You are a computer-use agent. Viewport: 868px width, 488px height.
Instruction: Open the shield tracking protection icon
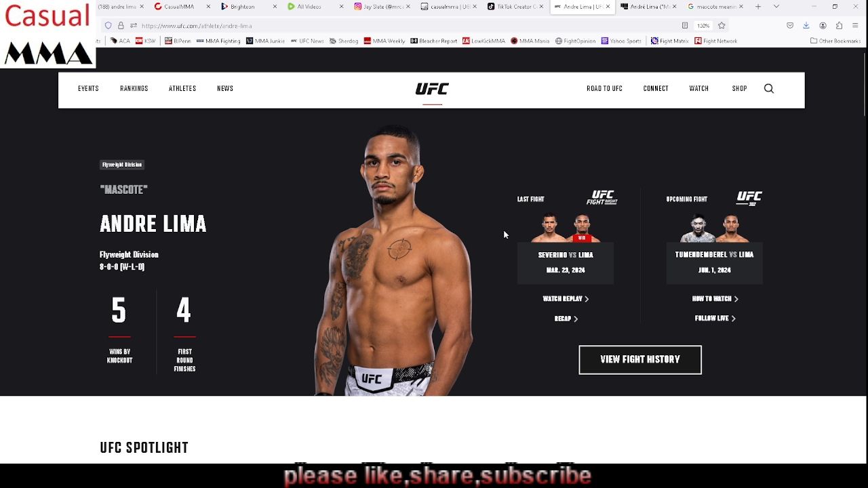108,26
